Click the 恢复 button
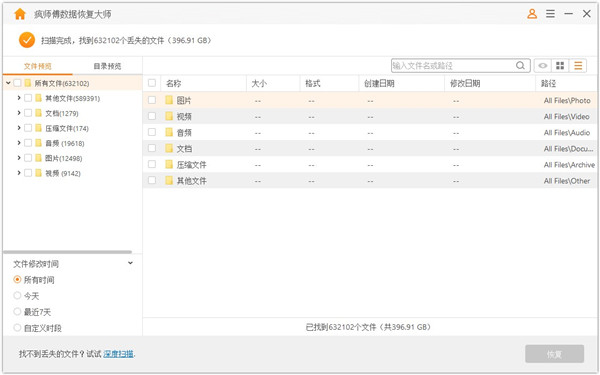 tap(554, 354)
